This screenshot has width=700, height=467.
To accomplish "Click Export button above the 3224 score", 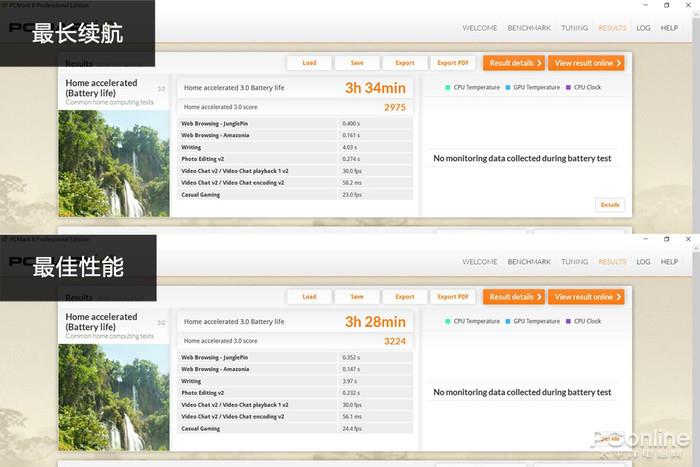I will 405,297.
